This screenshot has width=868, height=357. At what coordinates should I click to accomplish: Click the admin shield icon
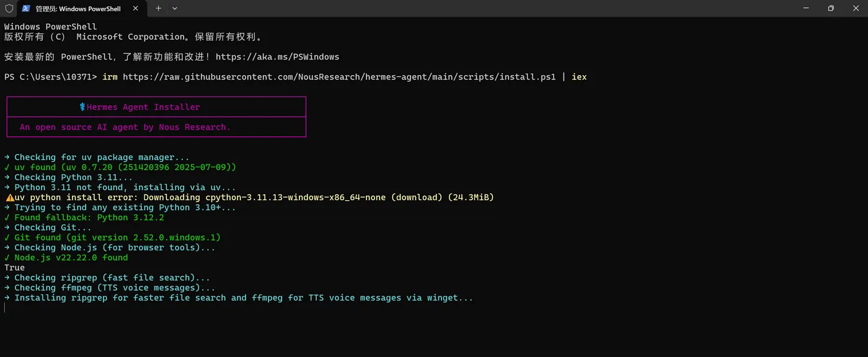[x=9, y=9]
